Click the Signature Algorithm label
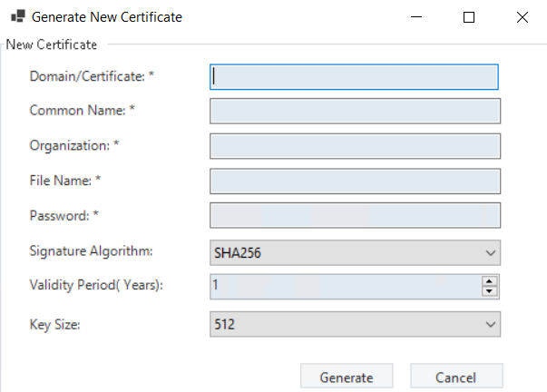Screen dimensions: 547x392 (x=91, y=251)
